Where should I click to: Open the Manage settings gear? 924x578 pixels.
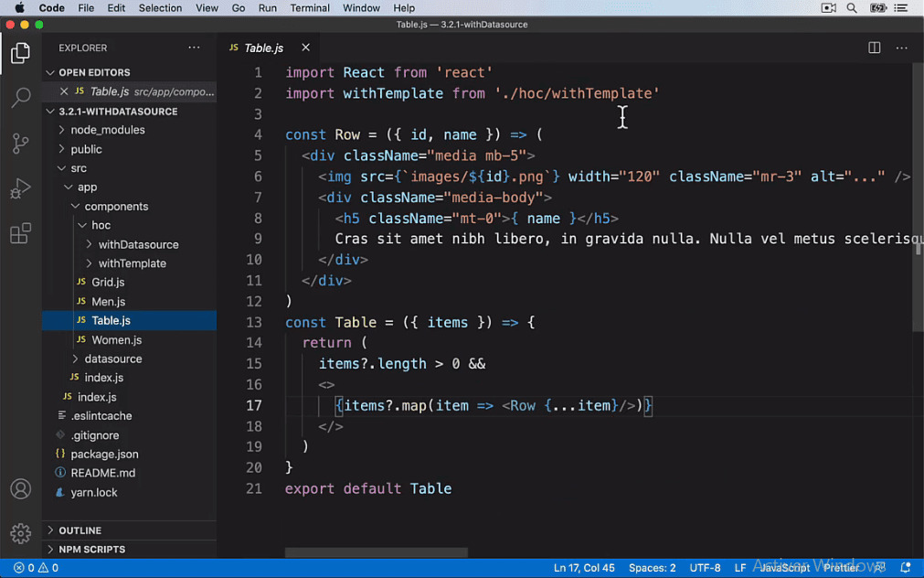(x=20, y=533)
